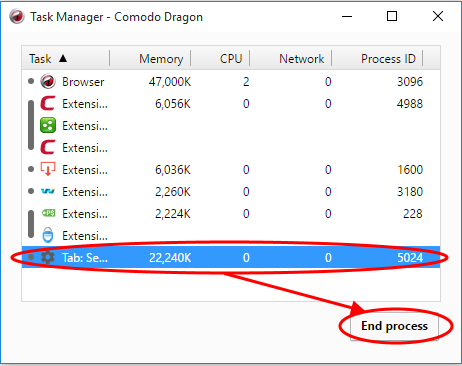Maximize the Task Manager window

click(392, 16)
